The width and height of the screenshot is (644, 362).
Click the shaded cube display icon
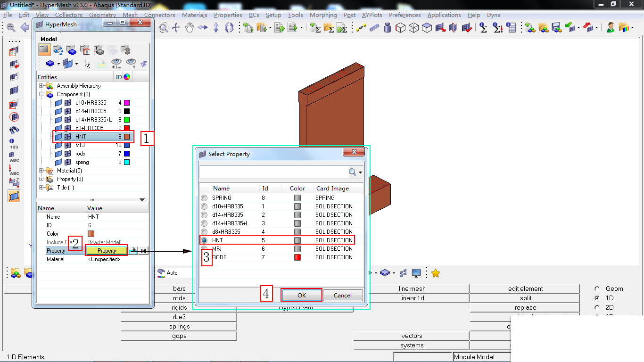click(427, 28)
